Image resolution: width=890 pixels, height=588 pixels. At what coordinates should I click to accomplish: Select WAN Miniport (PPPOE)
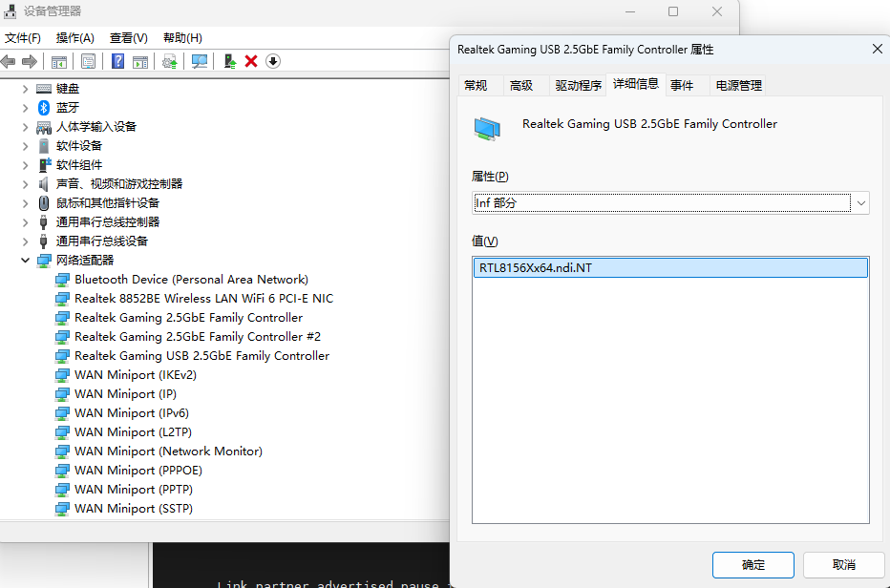point(138,471)
